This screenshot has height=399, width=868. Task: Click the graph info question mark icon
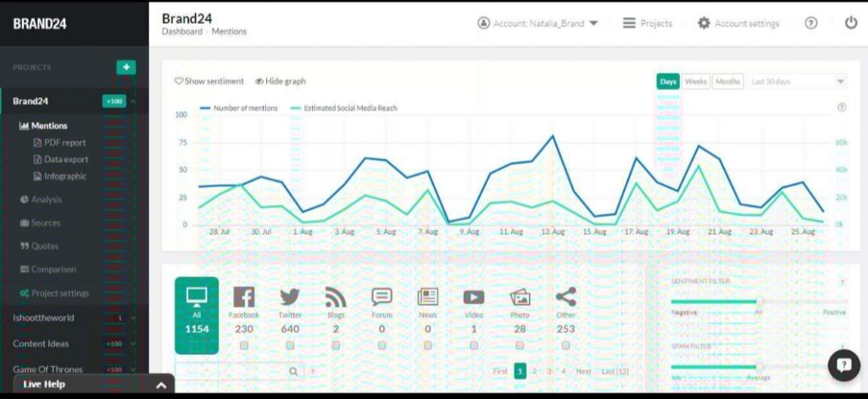click(842, 108)
